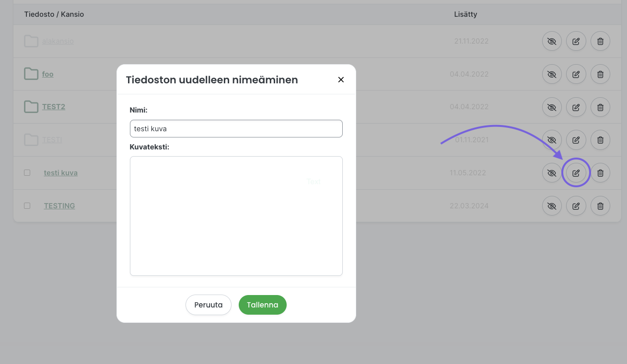Rename the TESTI folder
Screen dimensions: 627x364
click(x=576, y=140)
